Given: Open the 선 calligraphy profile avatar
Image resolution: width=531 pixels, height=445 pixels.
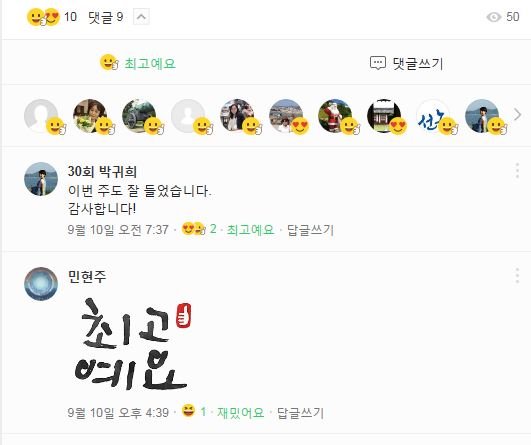Looking at the screenshot, I should click(x=433, y=115).
